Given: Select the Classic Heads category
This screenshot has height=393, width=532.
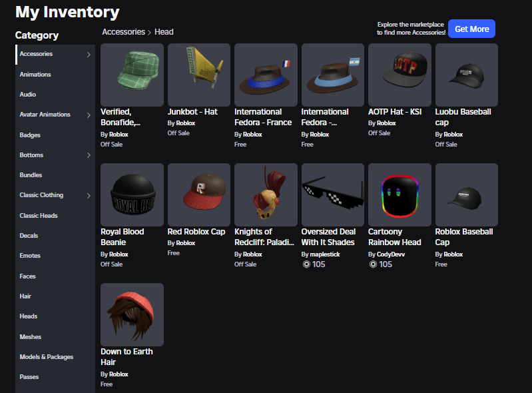Looking at the screenshot, I should coord(39,216).
